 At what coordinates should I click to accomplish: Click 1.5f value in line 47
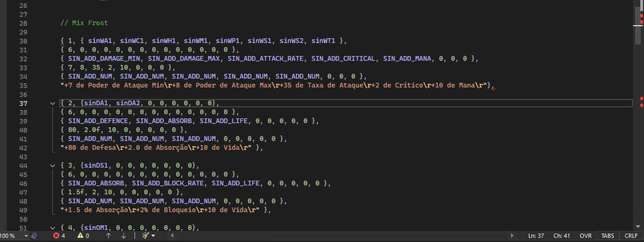coord(76,192)
